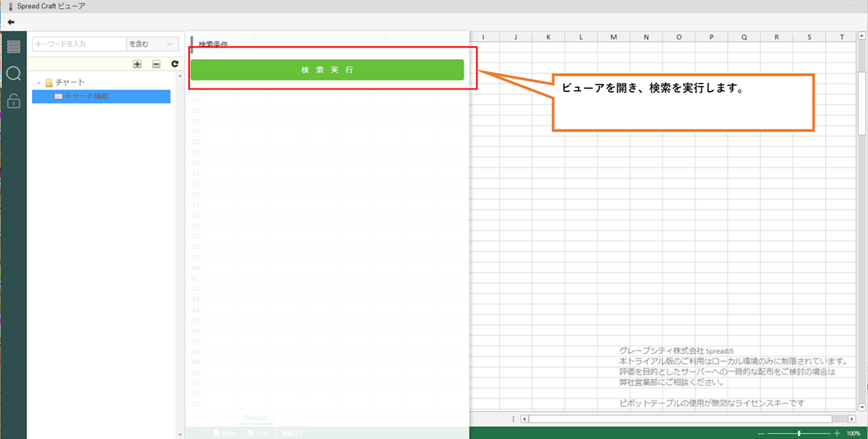868x439 pixels.
Task: Click the unlock padlock sidebar icon
Action: (14, 100)
